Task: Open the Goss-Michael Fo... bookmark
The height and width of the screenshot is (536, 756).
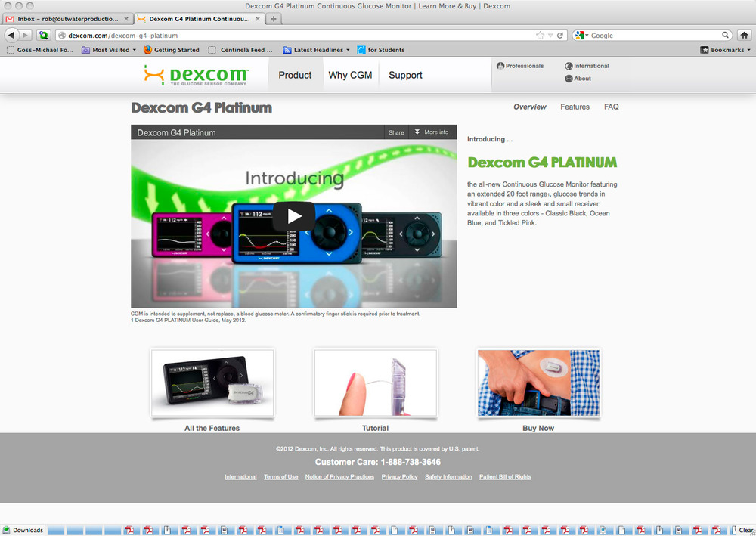Action: click(x=40, y=50)
